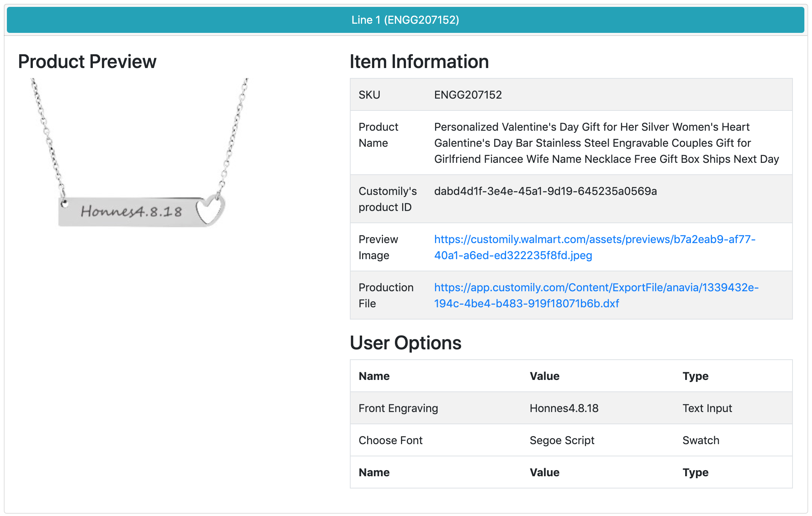Click the Customily's product ID value
Viewport: 812px width, 516px height.
[545, 191]
